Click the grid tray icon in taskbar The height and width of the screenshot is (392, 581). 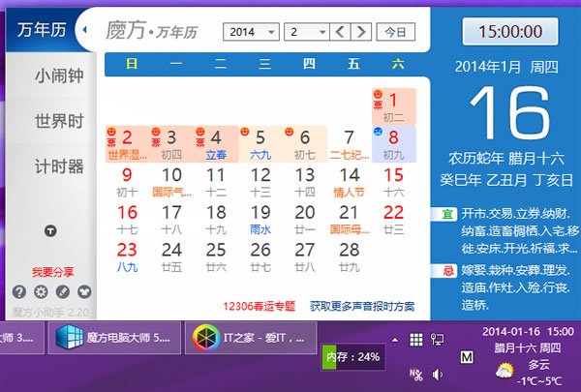[416, 340]
